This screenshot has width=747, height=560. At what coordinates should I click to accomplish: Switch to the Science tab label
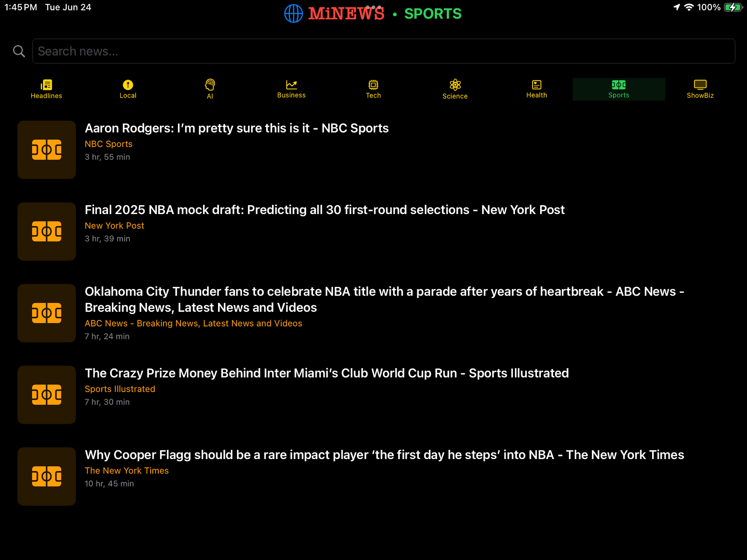pos(455,96)
